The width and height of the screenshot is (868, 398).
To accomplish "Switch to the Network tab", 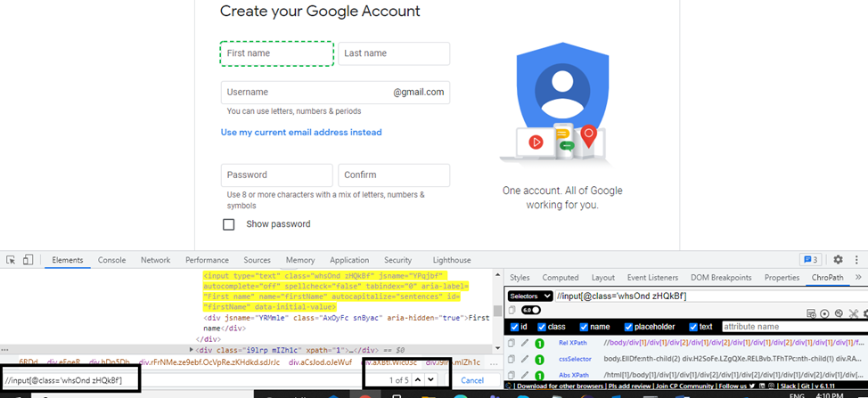I will click(x=156, y=260).
